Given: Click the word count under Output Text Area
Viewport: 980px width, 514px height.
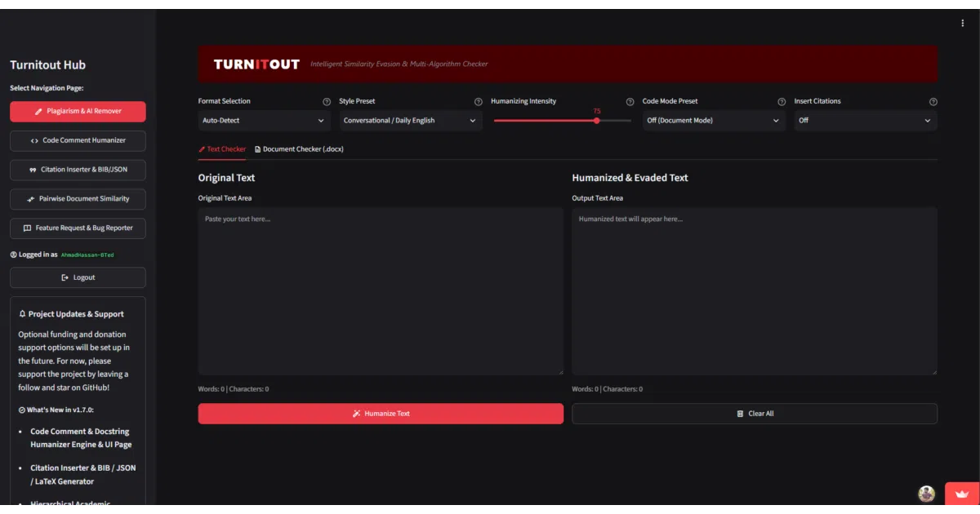Looking at the screenshot, I should coord(608,389).
